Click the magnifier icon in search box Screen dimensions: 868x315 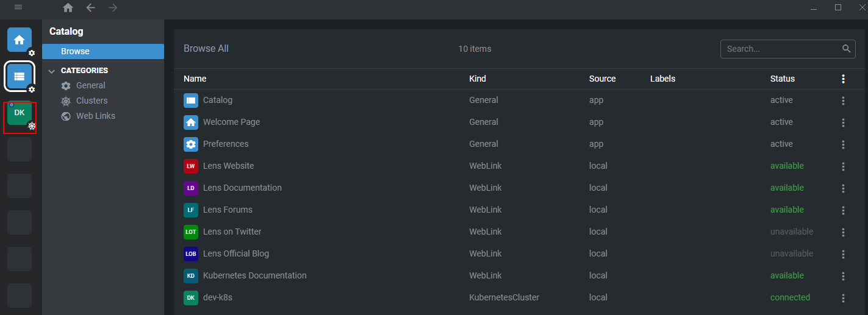(846, 49)
